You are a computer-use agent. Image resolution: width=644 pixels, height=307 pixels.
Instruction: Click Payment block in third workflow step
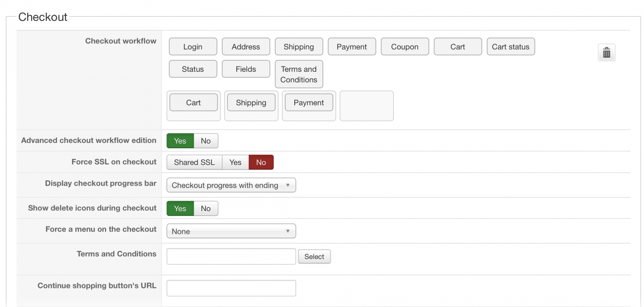coord(308,103)
